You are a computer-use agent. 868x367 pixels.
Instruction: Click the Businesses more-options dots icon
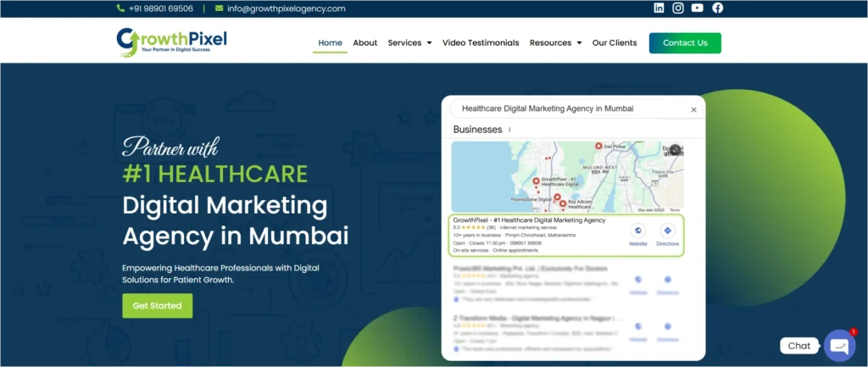click(x=509, y=130)
